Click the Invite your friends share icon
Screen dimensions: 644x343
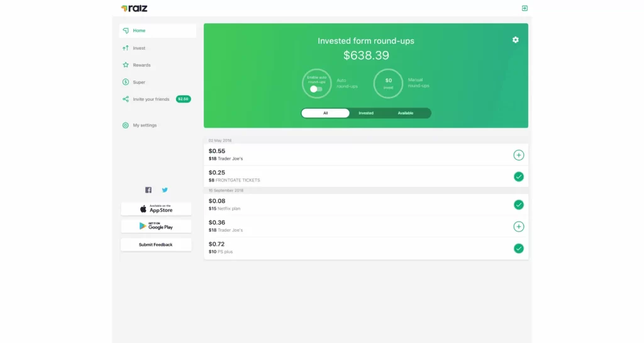tap(126, 99)
